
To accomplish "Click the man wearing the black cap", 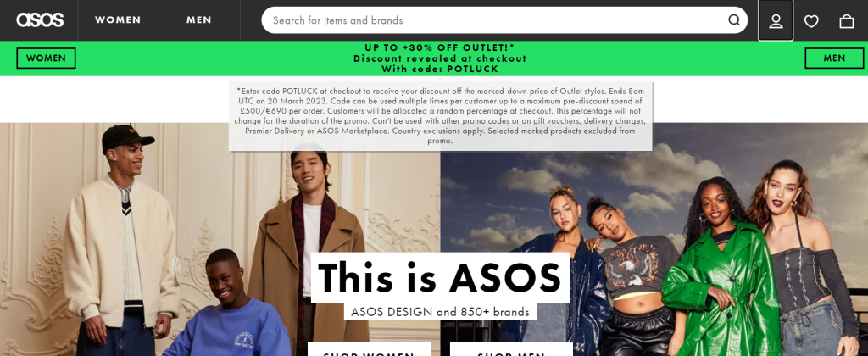I will 122,238.
